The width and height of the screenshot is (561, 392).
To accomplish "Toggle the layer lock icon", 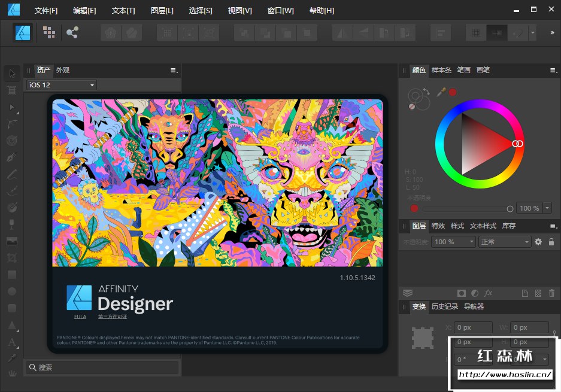I will point(551,242).
